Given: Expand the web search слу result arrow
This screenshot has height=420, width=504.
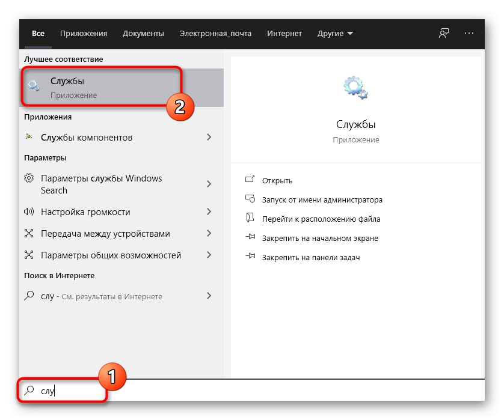Looking at the screenshot, I should (x=209, y=296).
